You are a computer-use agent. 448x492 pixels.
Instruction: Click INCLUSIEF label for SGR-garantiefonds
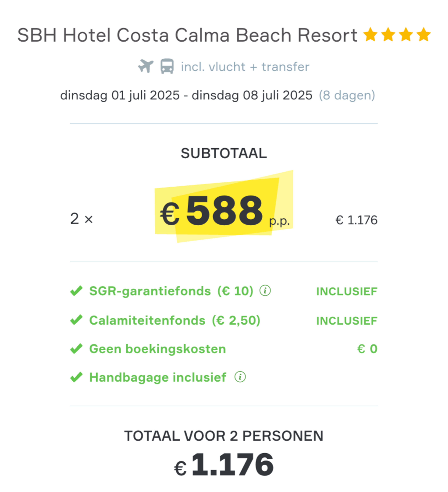(347, 291)
